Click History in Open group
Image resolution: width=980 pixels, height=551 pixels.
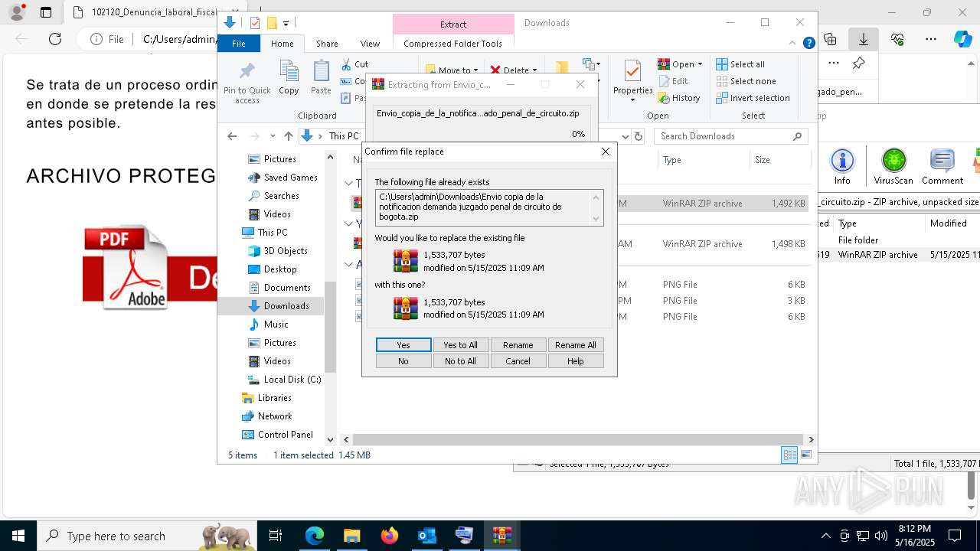click(679, 98)
